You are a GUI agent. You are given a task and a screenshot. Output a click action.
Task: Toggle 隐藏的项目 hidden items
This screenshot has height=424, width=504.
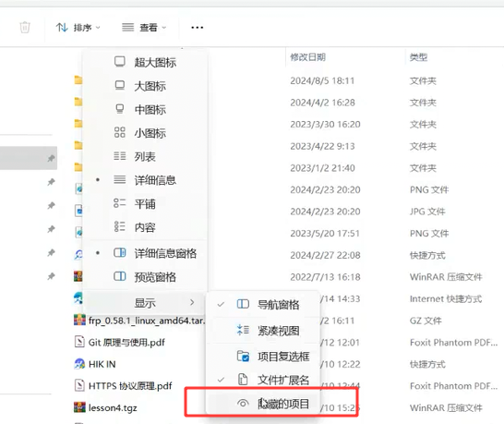click(263, 403)
